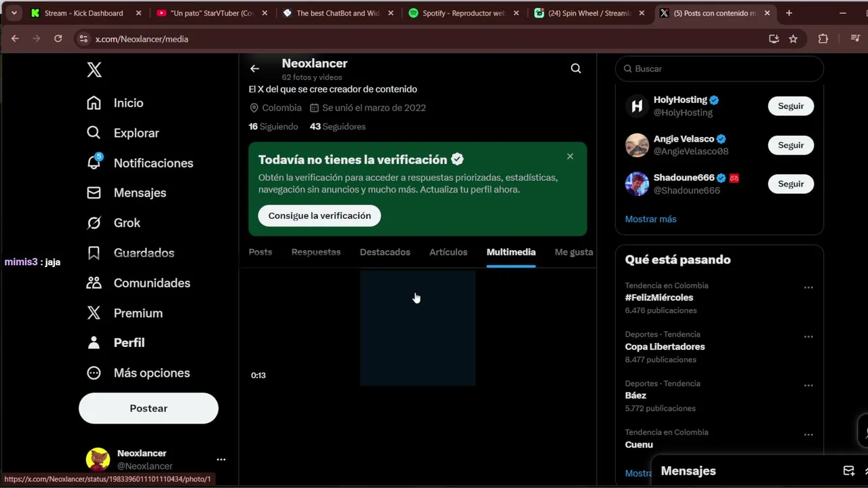Open Comunidades page
Screen dimensions: 868x488
pyautogui.click(x=138, y=283)
